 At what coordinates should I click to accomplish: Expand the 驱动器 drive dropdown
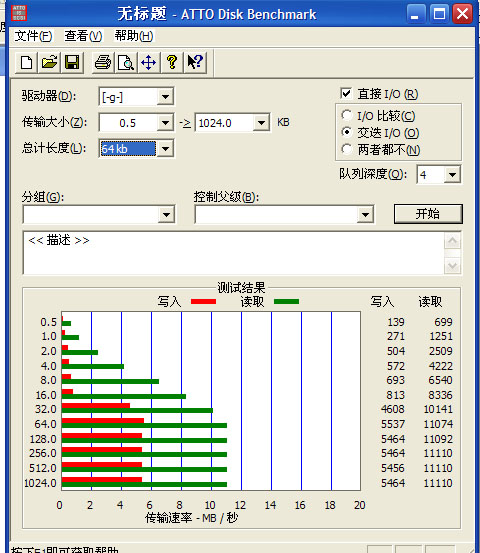click(165, 96)
